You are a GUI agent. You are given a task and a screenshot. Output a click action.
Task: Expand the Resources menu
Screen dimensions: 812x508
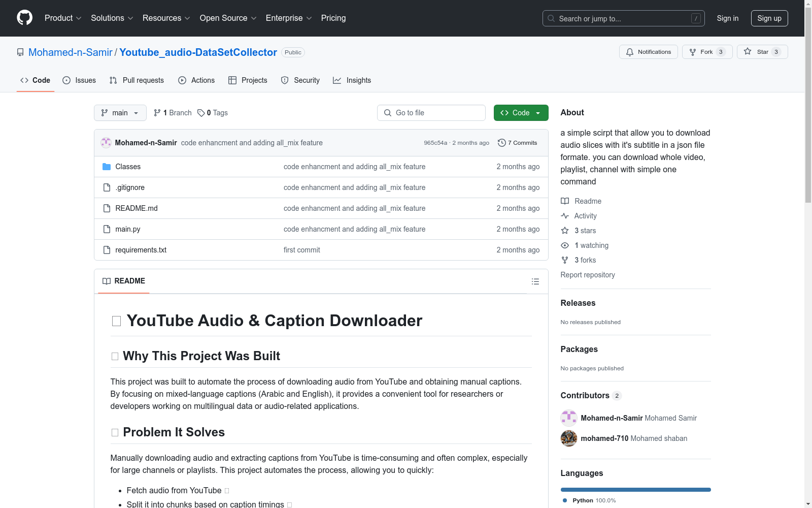166,18
